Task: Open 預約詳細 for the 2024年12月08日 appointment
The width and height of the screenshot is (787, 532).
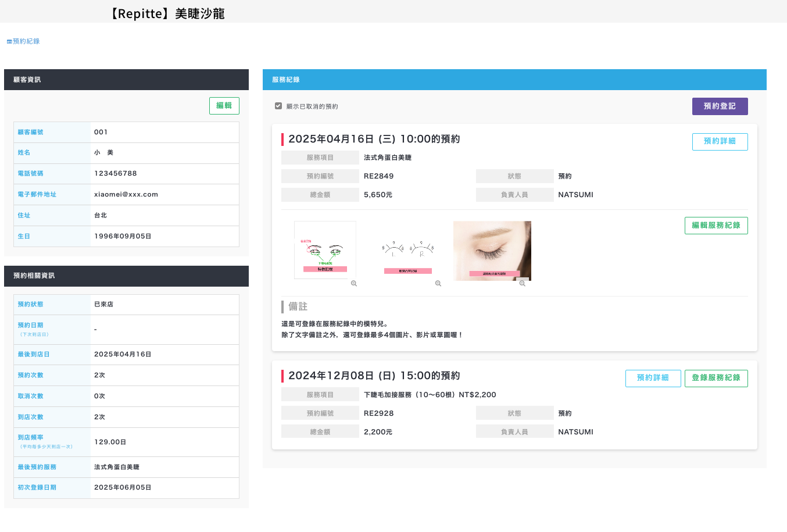Action: [x=653, y=379]
